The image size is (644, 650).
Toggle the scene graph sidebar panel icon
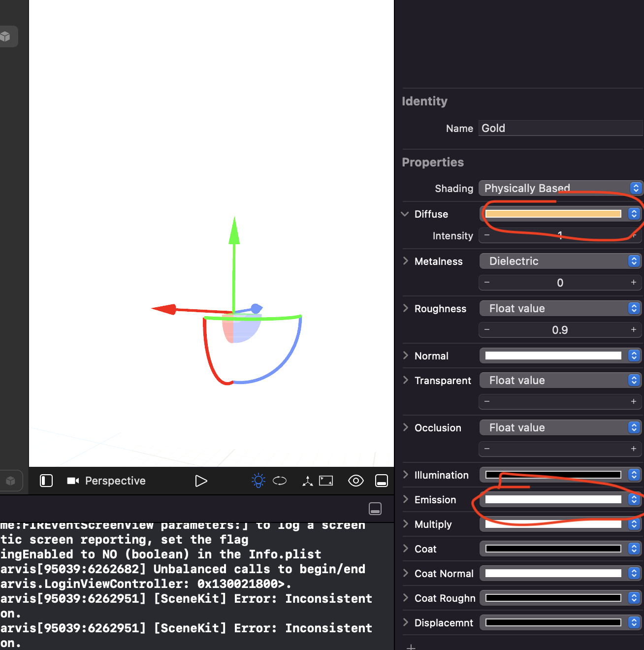pyautogui.click(x=46, y=481)
